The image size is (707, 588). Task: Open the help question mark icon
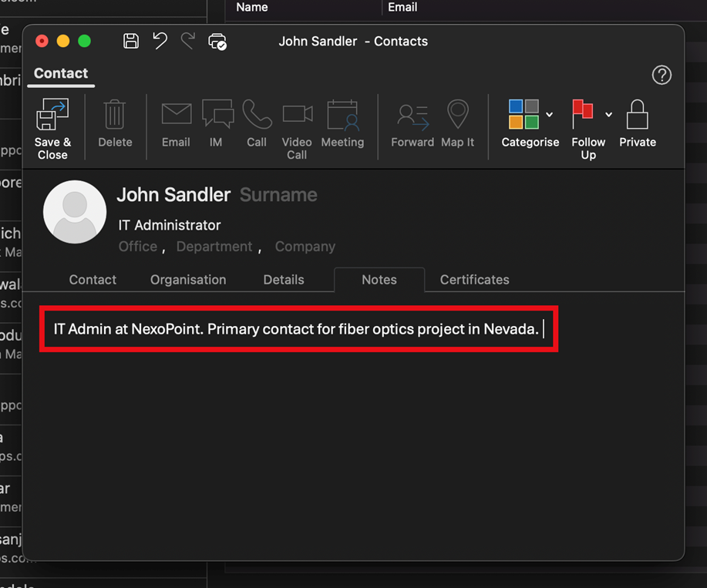coord(662,75)
